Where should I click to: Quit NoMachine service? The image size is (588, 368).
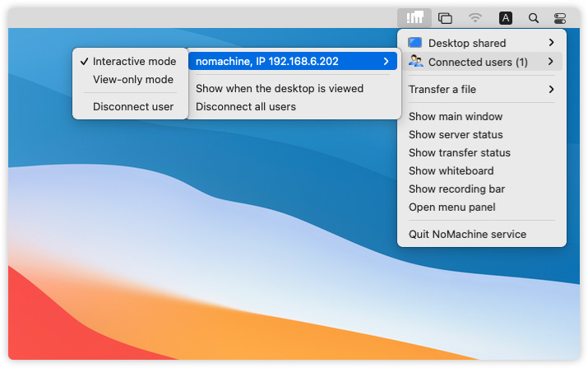pyautogui.click(x=466, y=235)
